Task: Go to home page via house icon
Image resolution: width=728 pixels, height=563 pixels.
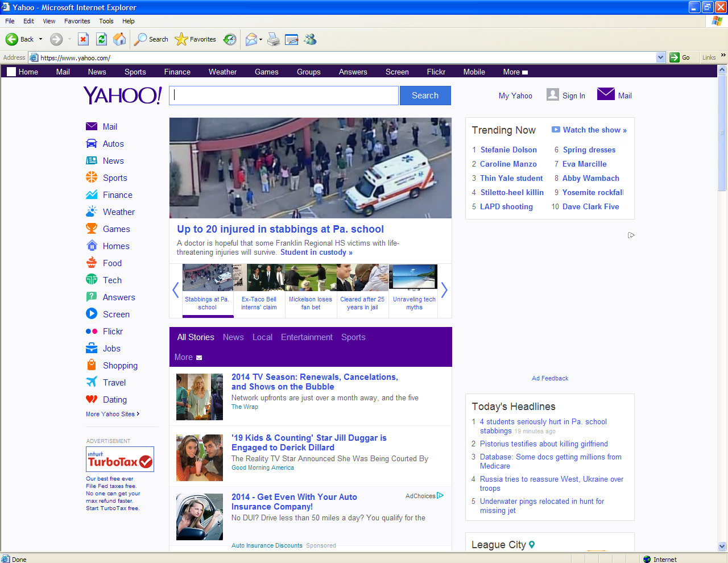Action: coord(119,39)
